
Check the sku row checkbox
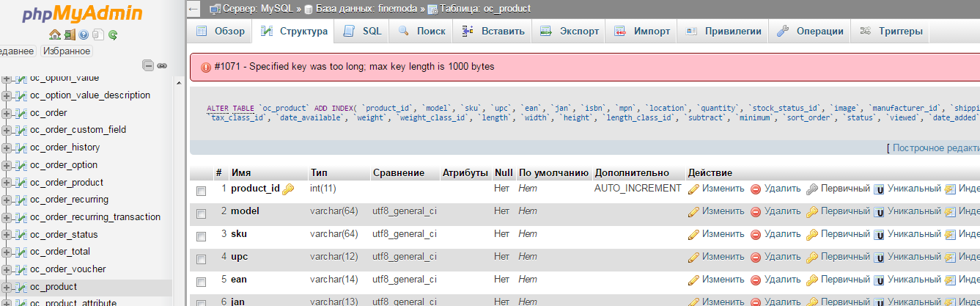[202, 236]
